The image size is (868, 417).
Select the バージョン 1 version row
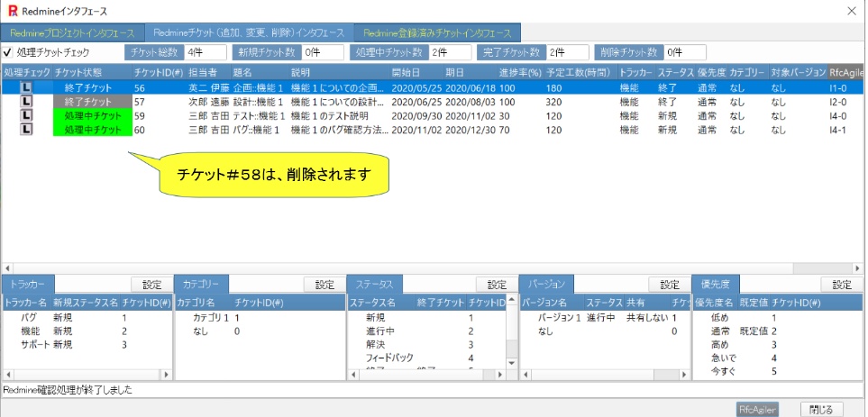coord(605,318)
